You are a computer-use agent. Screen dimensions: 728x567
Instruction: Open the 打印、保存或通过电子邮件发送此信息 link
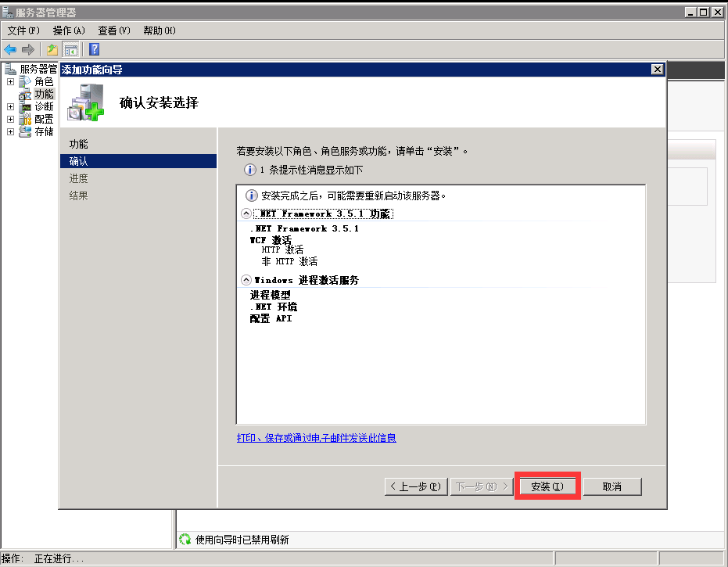316,438
